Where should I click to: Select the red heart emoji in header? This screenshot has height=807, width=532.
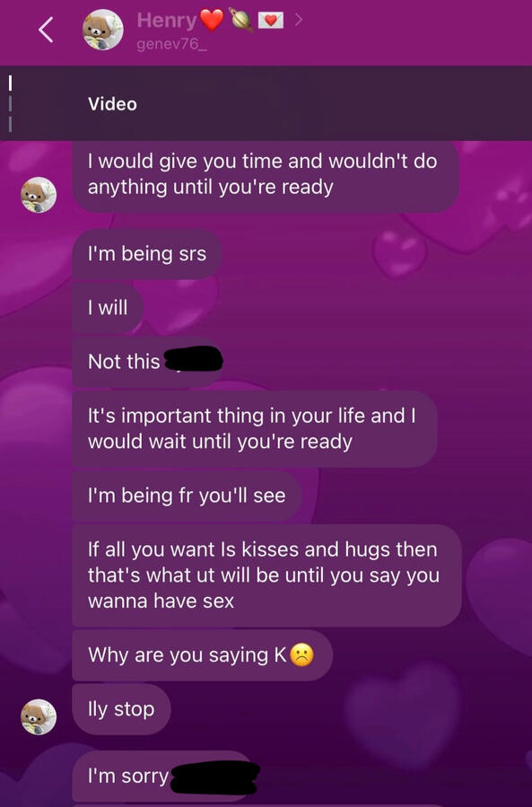point(212,20)
